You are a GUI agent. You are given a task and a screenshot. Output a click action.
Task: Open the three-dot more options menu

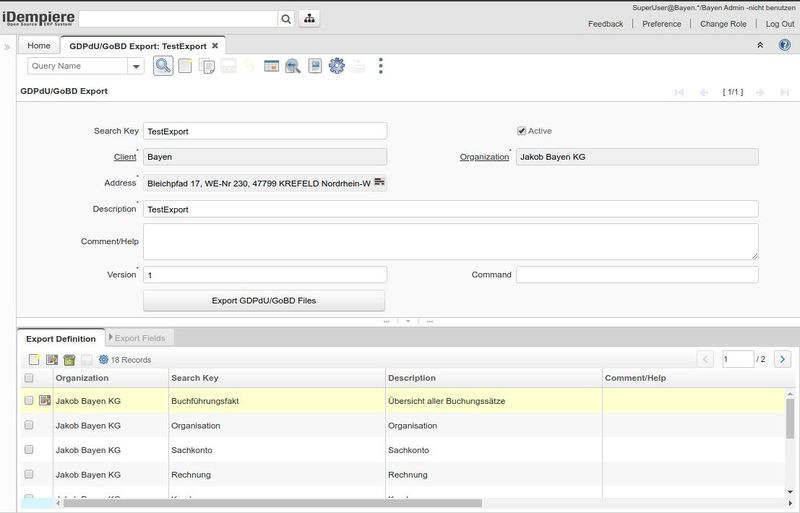380,66
